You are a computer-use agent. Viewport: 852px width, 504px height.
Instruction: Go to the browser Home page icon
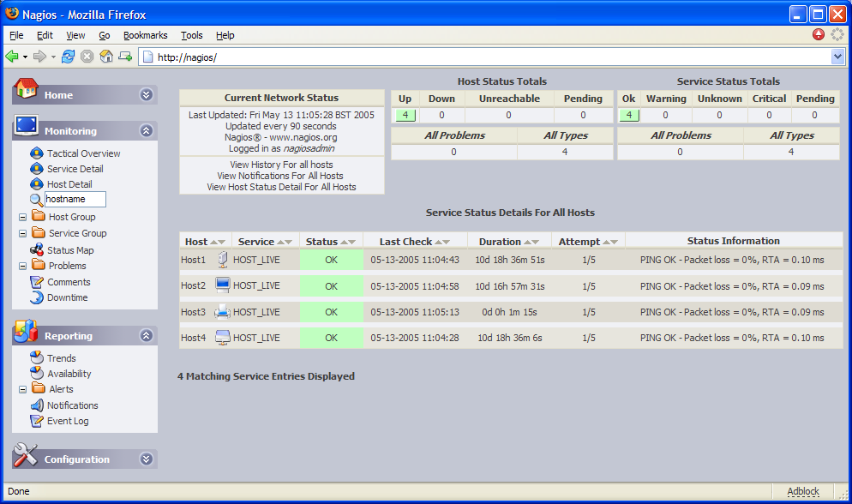pos(106,57)
